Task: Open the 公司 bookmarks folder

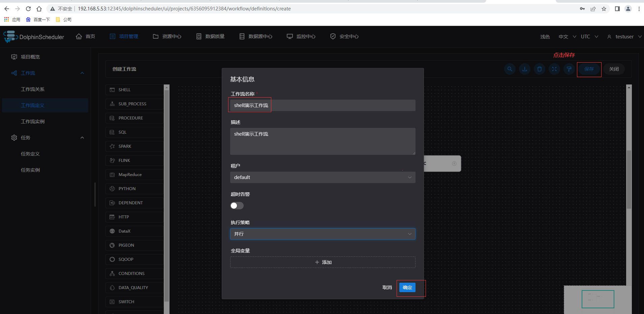Action: pos(64,20)
